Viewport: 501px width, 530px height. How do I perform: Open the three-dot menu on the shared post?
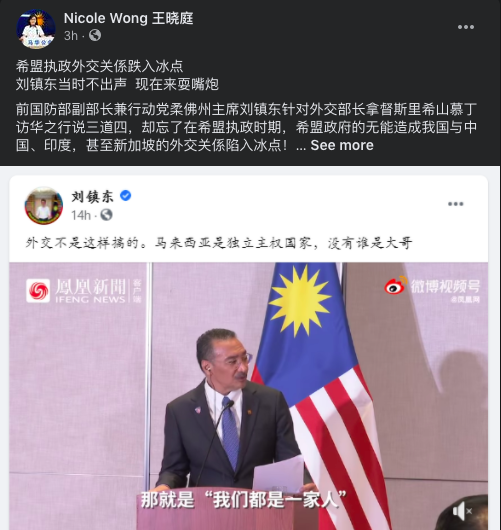click(x=455, y=204)
